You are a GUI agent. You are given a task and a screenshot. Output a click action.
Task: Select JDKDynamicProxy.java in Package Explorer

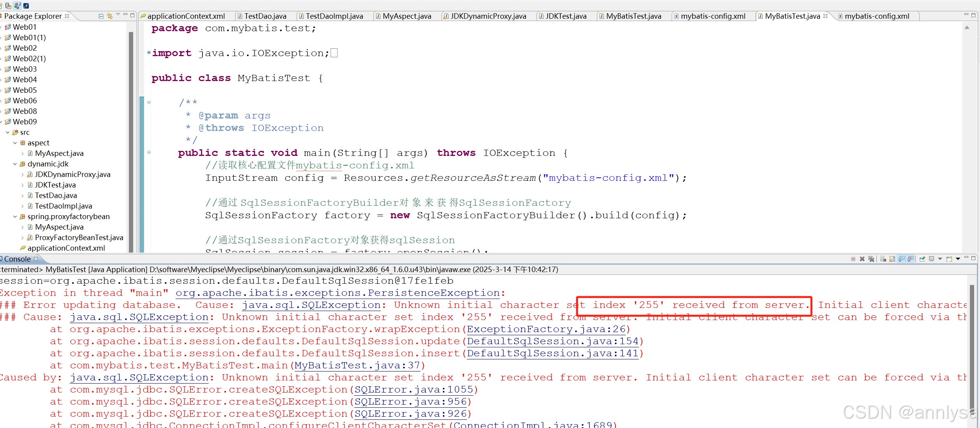pyautogui.click(x=72, y=174)
